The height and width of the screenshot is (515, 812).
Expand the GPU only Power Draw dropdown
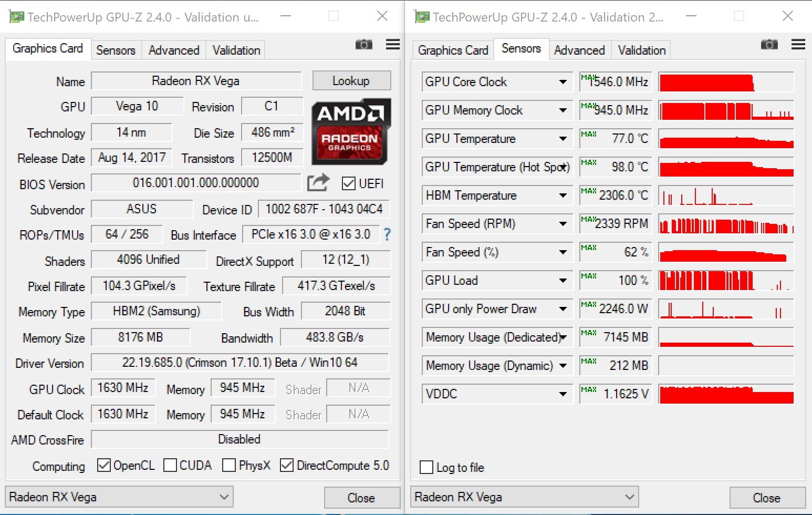(x=563, y=309)
